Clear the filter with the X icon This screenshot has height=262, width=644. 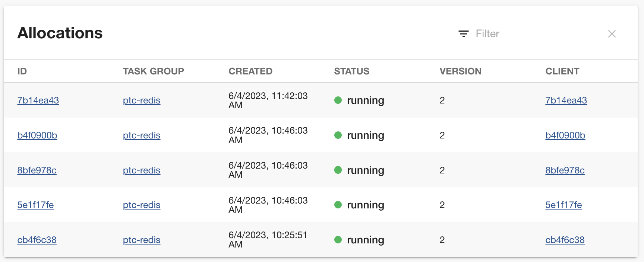click(612, 34)
